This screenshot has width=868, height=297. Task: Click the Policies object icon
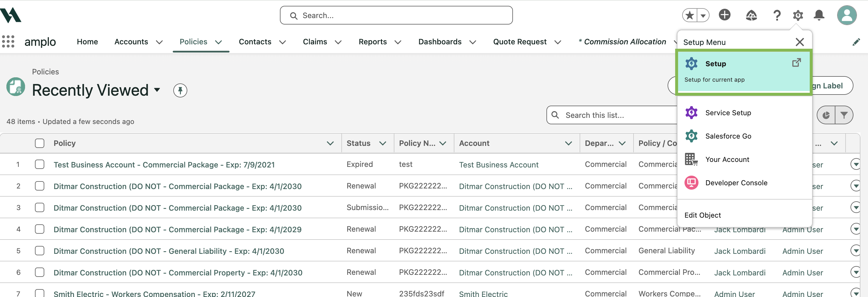pyautogui.click(x=16, y=87)
